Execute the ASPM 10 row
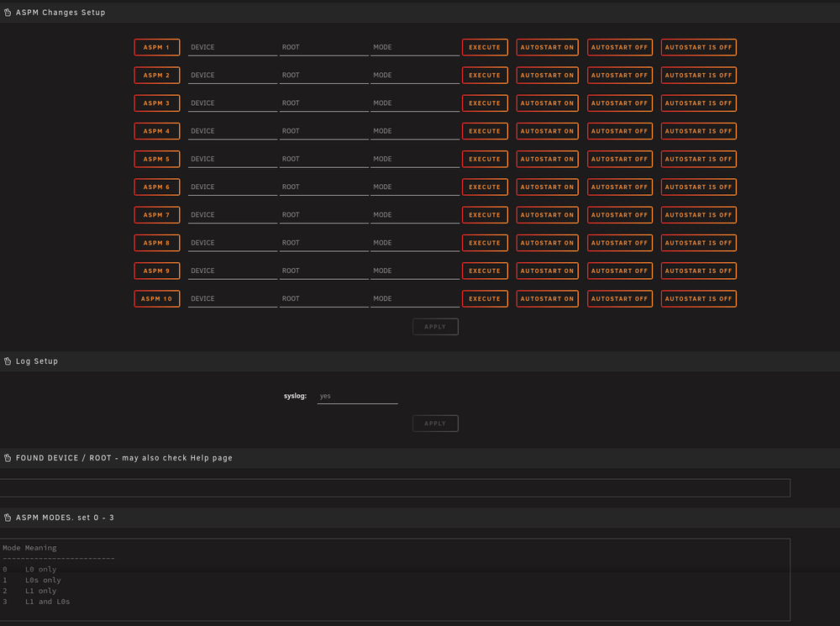This screenshot has width=840, height=626. (x=485, y=298)
